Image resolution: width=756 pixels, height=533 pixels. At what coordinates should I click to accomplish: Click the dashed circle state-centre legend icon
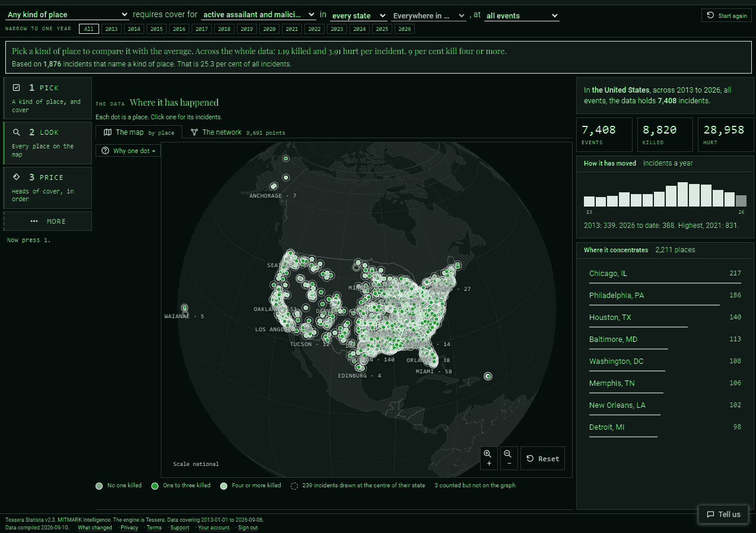point(294,486)
